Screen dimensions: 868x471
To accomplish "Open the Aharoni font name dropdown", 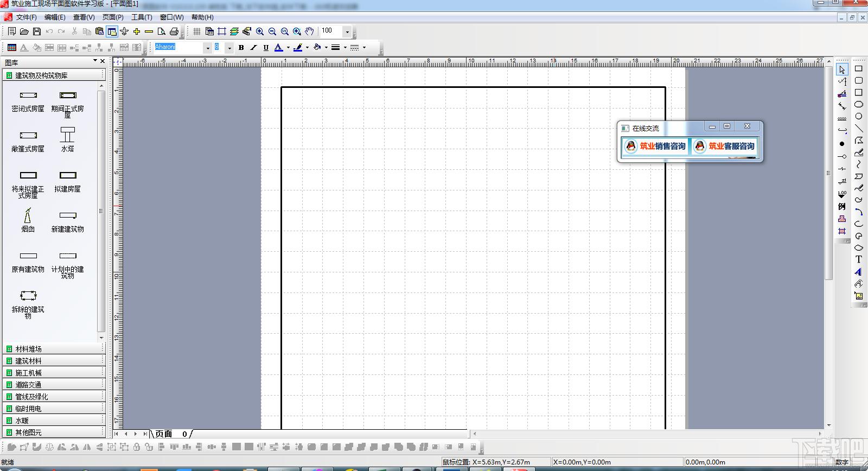I will point(207,48).
